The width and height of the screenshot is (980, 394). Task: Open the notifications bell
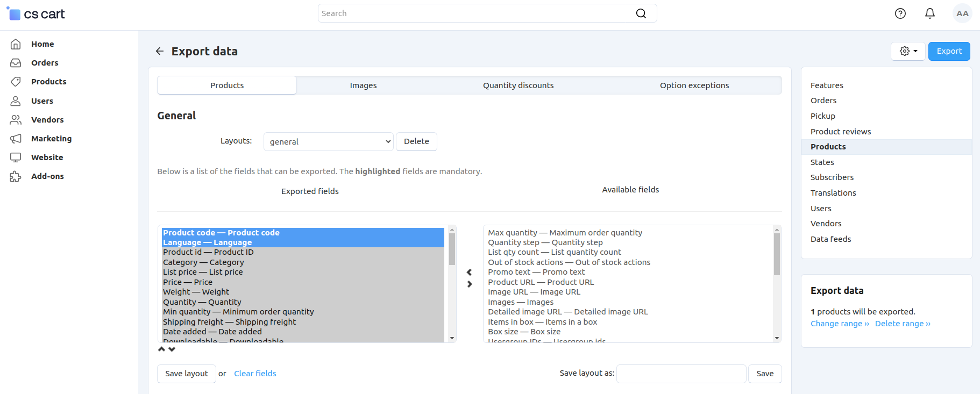pos(930,13)
